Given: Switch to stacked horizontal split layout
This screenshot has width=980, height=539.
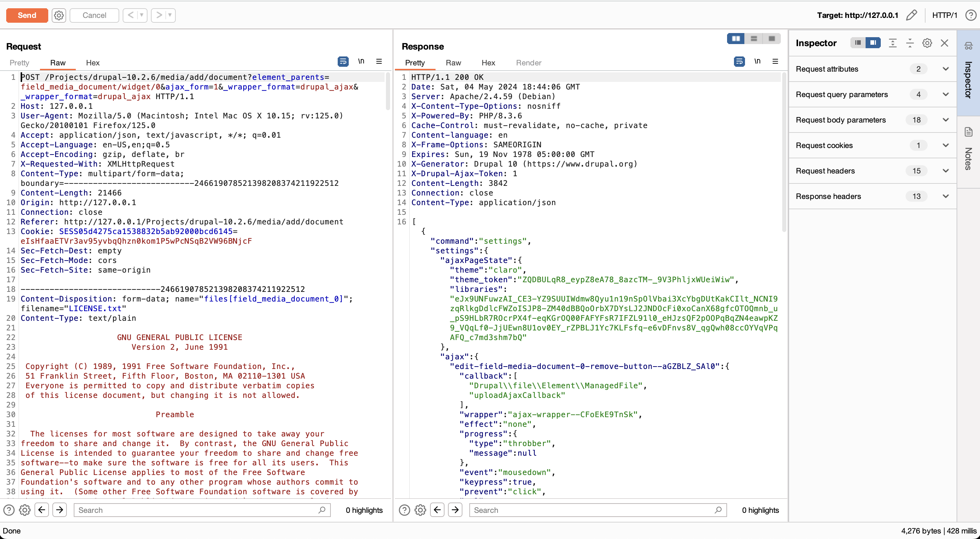Looking at the screenshot, I should click(754, 39).
